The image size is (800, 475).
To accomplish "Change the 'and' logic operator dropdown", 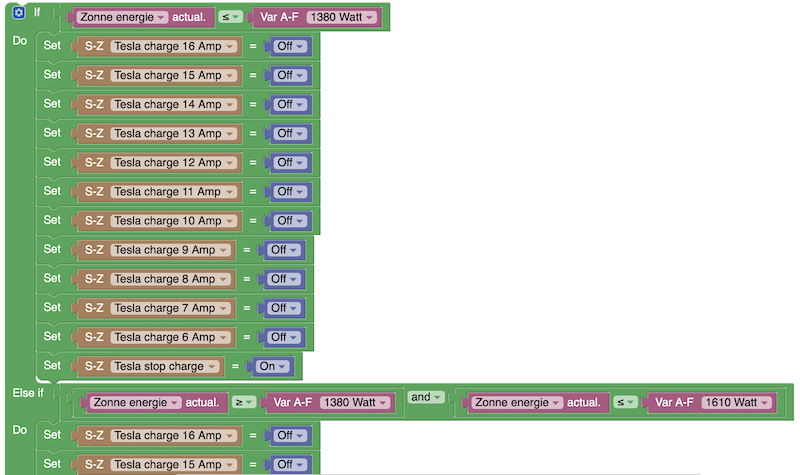I will 426,397.
